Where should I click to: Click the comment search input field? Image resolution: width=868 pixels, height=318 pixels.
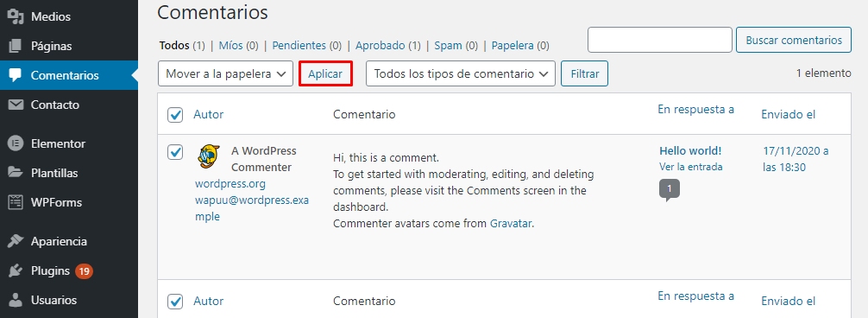[x=660, y=40]
